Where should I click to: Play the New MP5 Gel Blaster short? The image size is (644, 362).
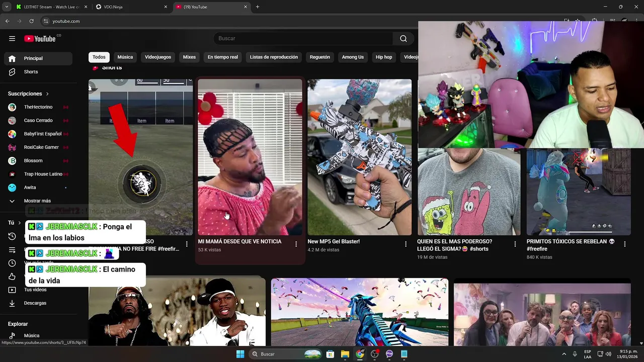click(x=359, y=157)
